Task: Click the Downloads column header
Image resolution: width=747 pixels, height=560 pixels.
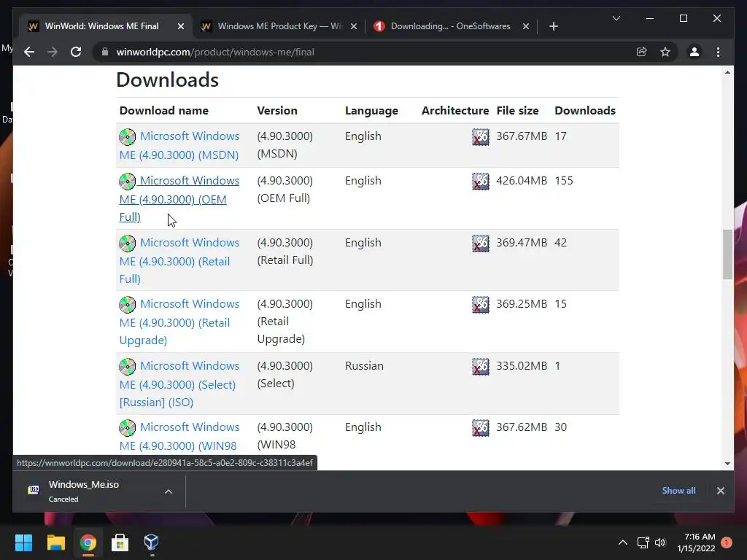Action: tap(585, 111)
